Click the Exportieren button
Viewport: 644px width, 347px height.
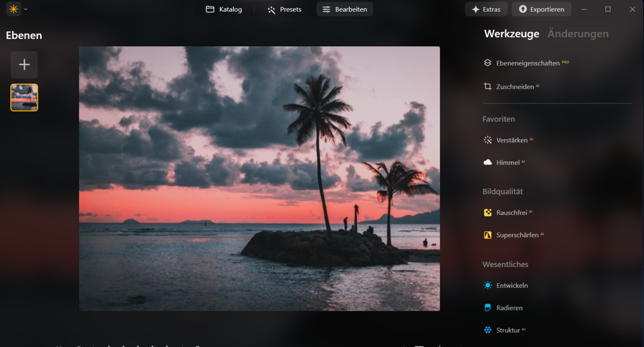click(541, 9)
